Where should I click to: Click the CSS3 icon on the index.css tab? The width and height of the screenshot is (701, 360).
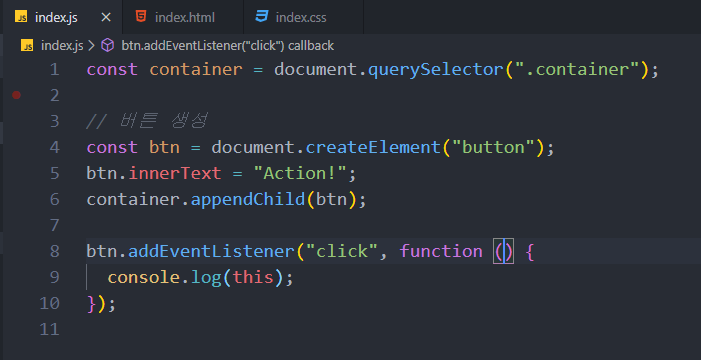tap(262, 17)
